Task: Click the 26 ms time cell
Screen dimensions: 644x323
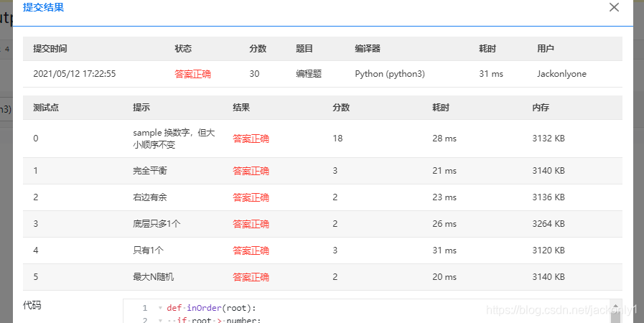Action: pyautogui.click(x=444, y=224)
